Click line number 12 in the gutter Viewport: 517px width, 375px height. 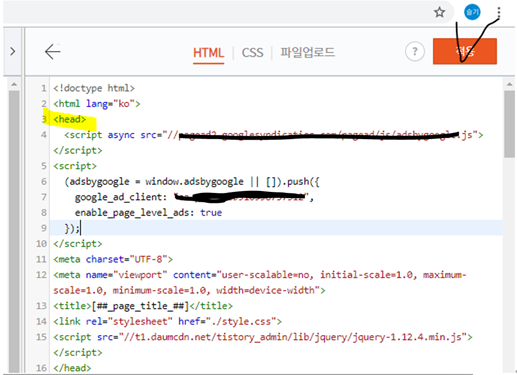click(41, 275)
